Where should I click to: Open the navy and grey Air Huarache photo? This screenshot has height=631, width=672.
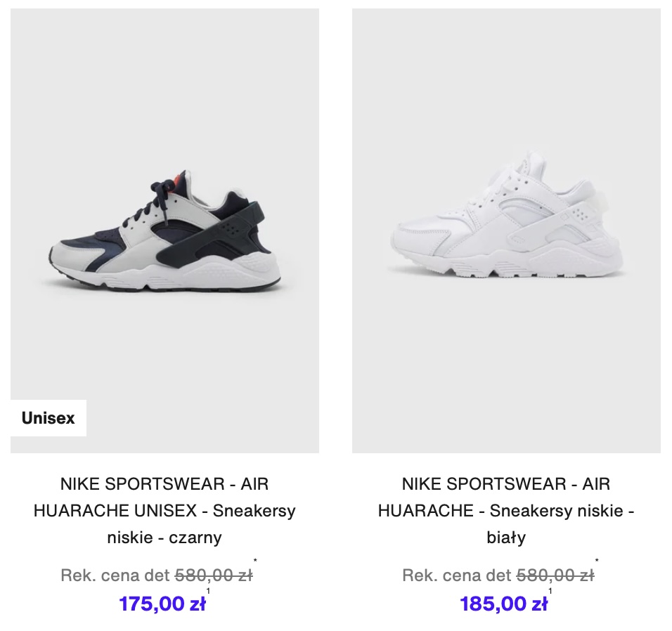(164, 231)
